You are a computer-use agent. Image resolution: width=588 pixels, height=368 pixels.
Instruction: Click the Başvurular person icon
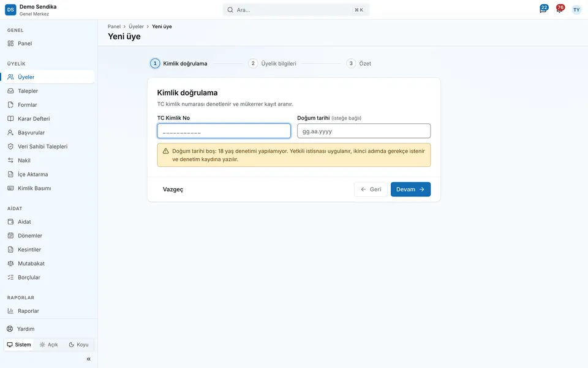(x=10, y=132)
